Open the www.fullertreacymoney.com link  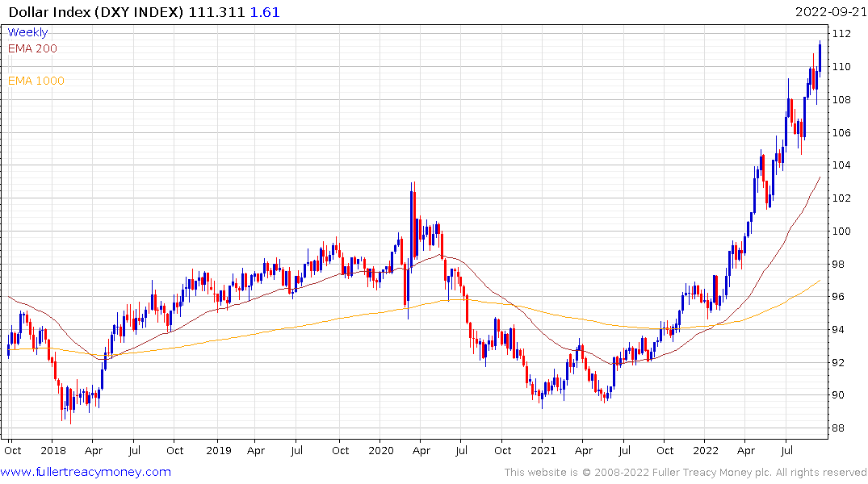(86, 472)
